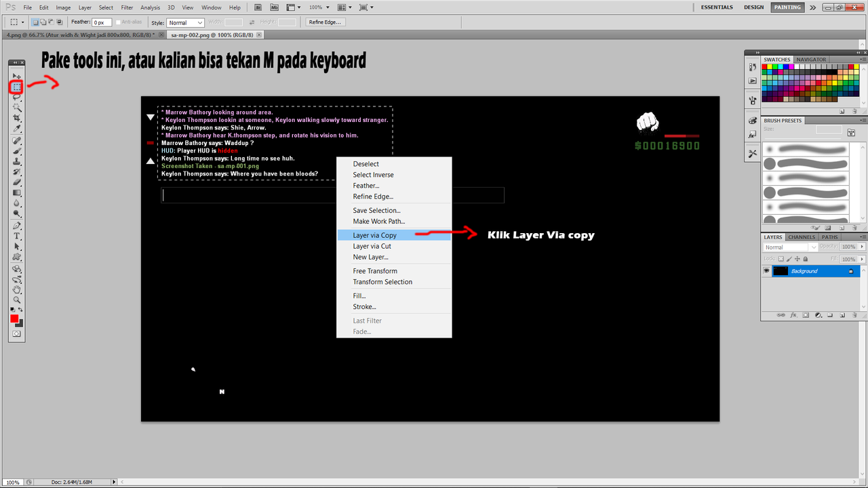Click Add layer style fx icon at Layers bottom
Screen dimensions: 868x488
[x=793, y=314]
